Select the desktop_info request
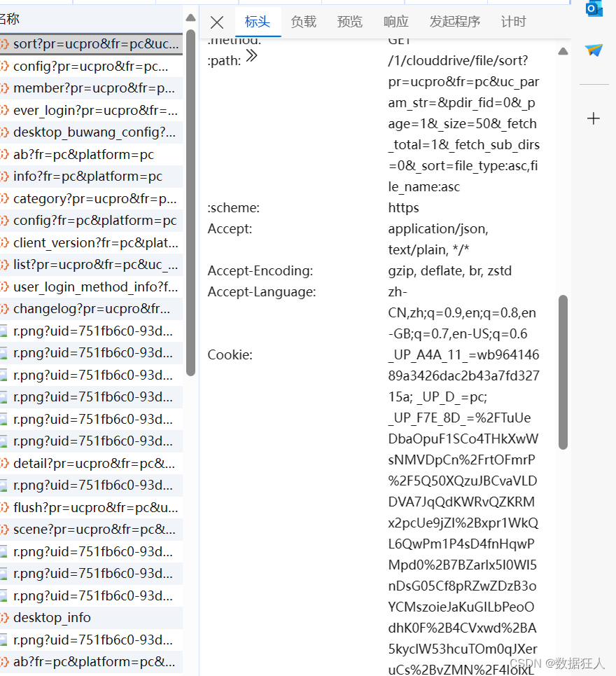 (91, 618)
